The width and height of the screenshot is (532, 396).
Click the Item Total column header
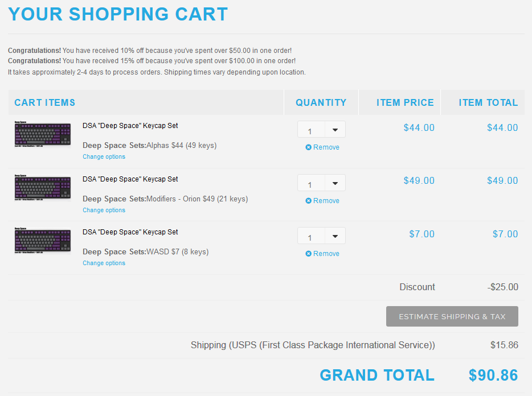pyautogui.click(x=488, y=103)
